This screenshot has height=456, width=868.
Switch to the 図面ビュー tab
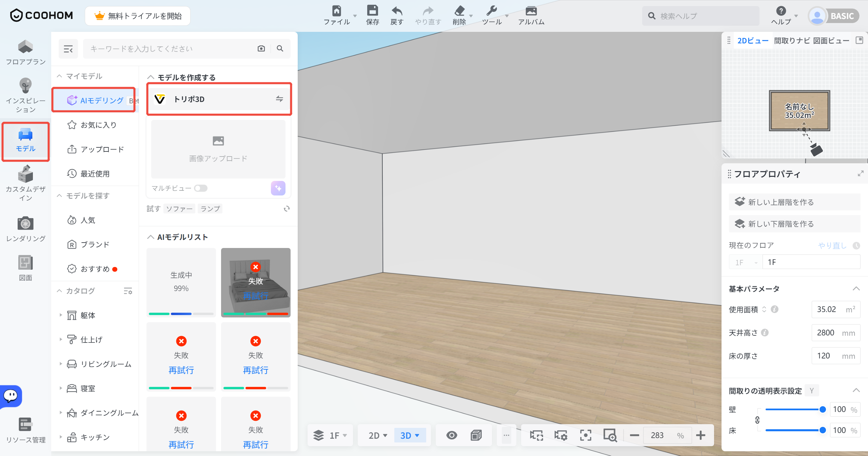click(831, 41)
